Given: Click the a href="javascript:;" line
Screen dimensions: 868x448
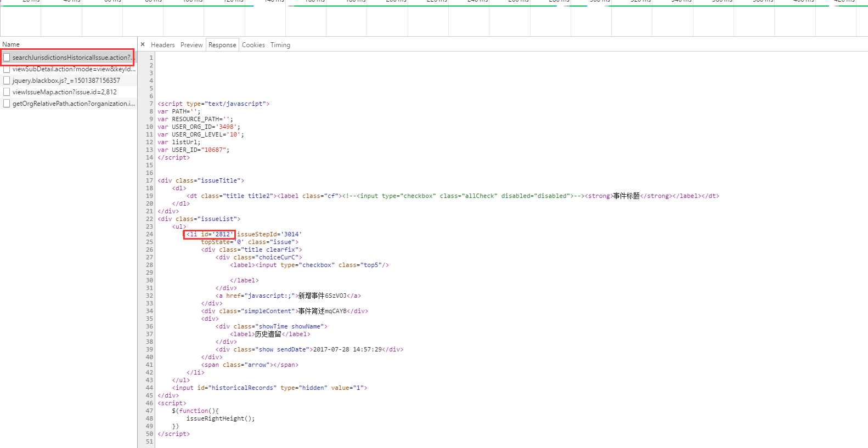Looking at the screenshot, I should click(x=288, y=296).
